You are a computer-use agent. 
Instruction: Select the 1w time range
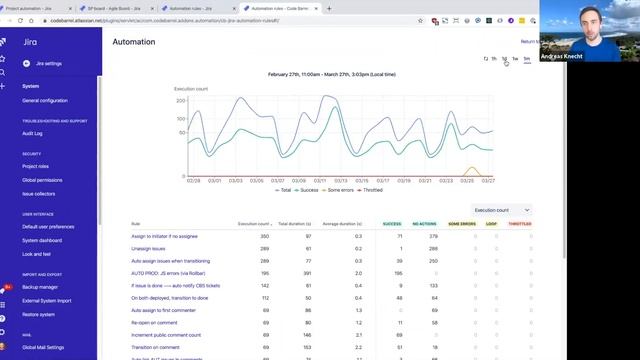point(515,59)
